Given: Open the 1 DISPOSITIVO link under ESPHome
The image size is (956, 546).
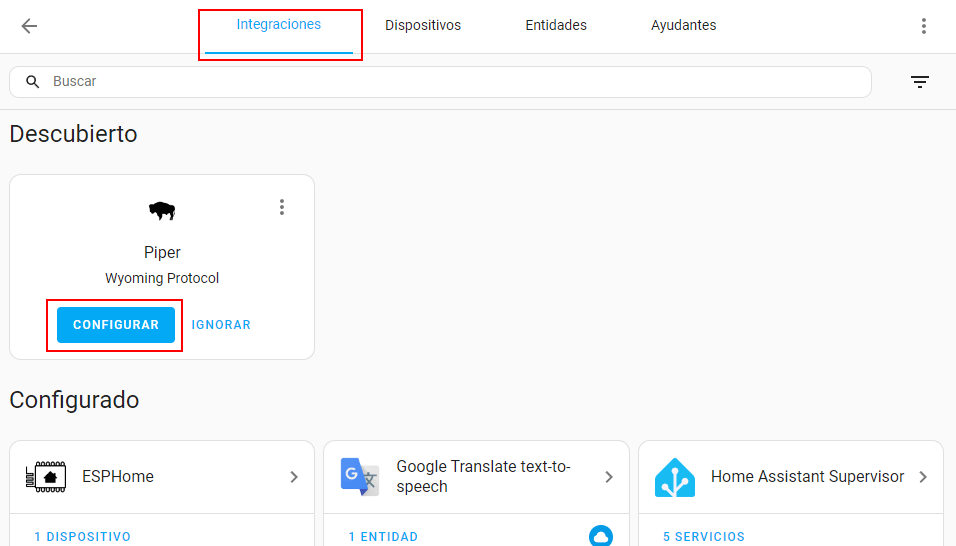Looking at the screenshot, I should click(x=82, y=537).
